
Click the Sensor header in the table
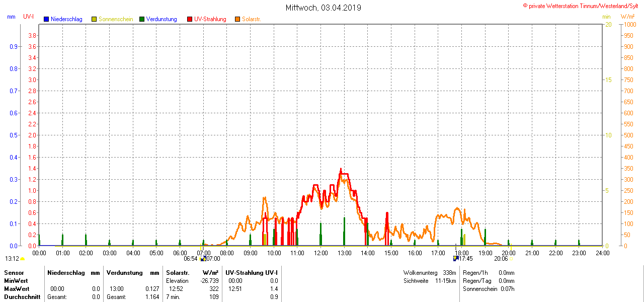14,272
